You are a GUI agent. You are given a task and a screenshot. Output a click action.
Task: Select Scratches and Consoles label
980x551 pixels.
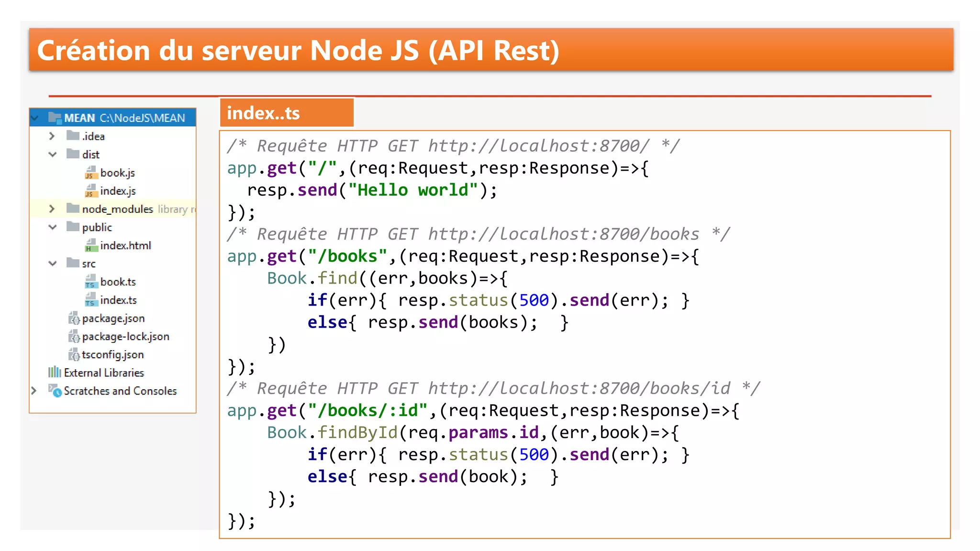tap(120, 391)
